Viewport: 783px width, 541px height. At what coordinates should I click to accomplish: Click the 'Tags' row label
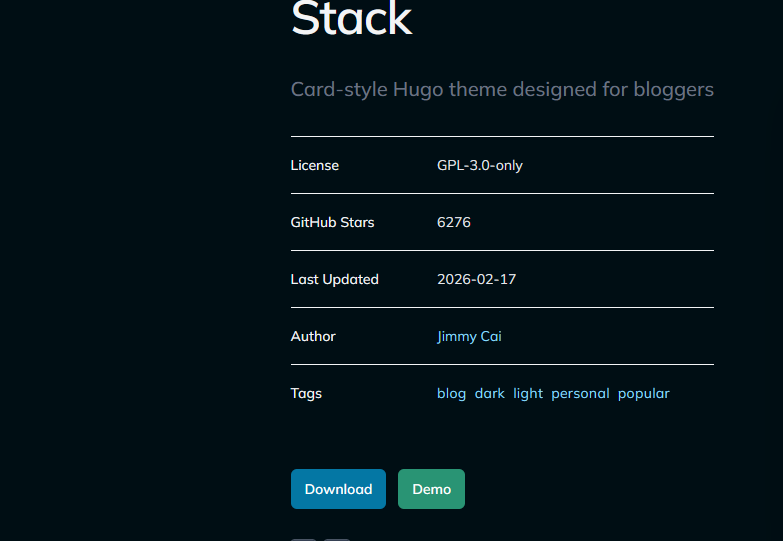click(x=306, y=393)
